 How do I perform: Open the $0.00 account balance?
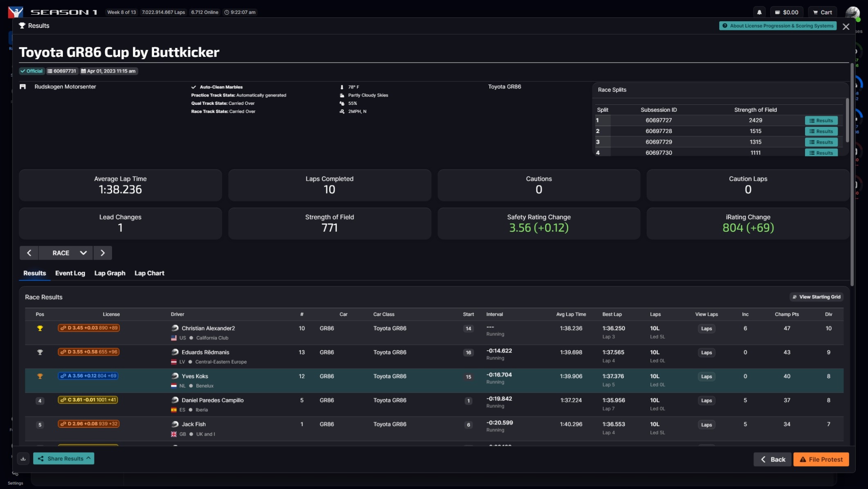pos(787,12)
